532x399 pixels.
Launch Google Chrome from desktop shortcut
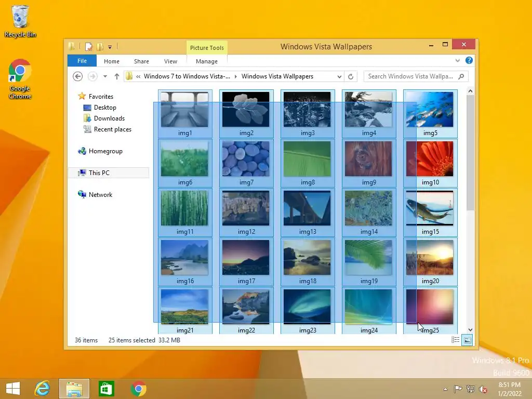click(x=20, y=79)
